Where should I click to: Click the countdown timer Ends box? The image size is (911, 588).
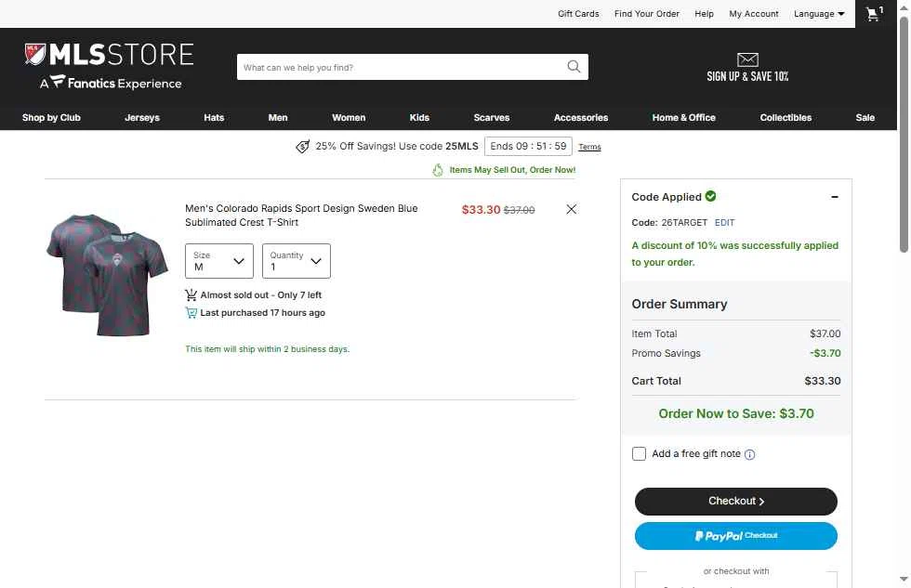click(528, 146)
